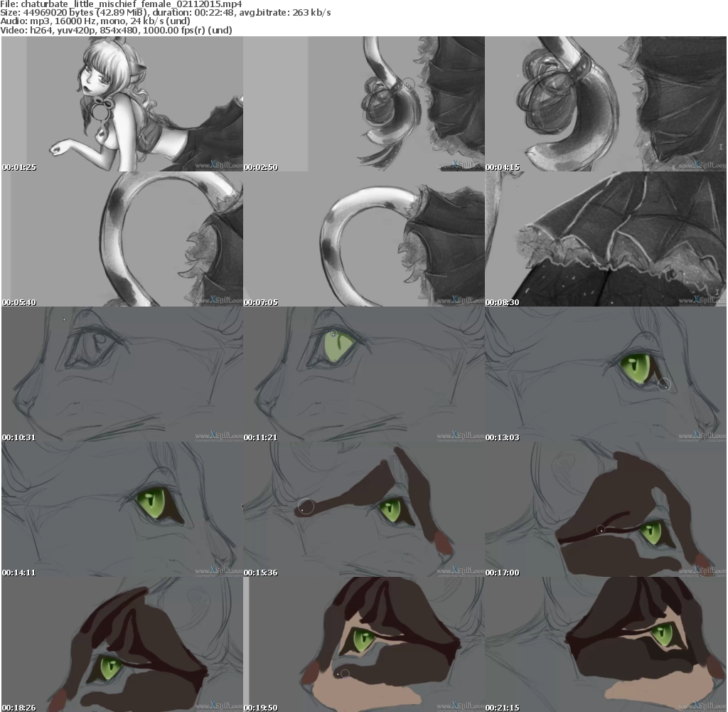Click the '00:15:36' timestamp label

coord(261,573)
